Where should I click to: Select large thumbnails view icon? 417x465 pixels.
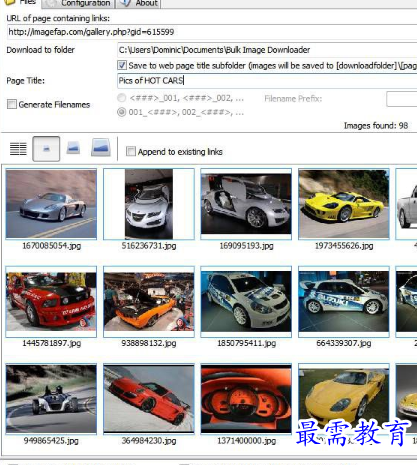pos(101,147)
